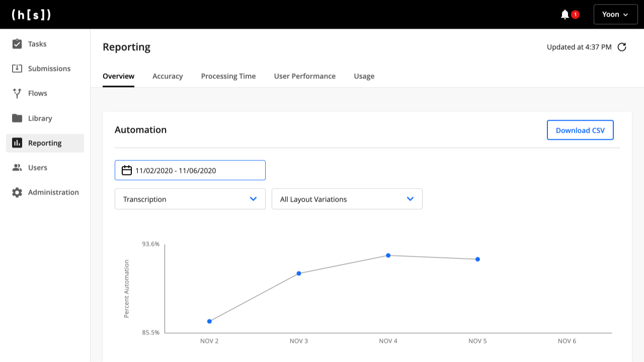Select the User Performance tab
Image resolution: width=644 pixels, height=362 pixels.
pyautogui.click(x=305, y=76)
